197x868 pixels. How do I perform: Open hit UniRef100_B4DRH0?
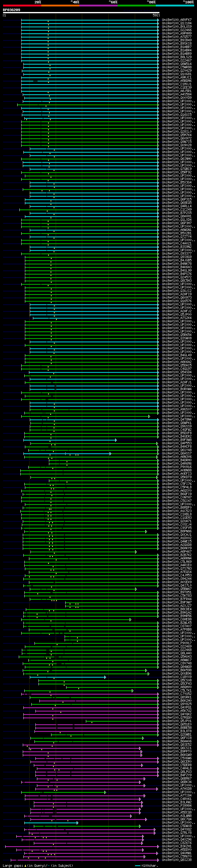click(177, 460)
